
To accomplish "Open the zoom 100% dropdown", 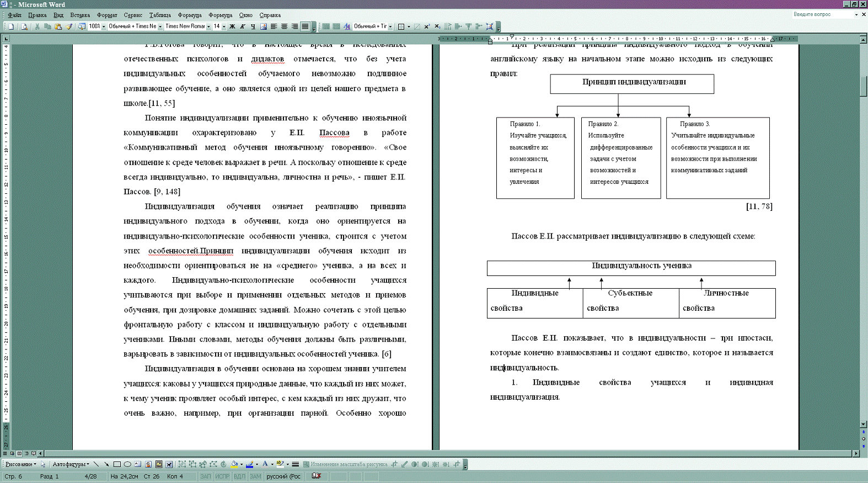I will (x=103, y=26).
